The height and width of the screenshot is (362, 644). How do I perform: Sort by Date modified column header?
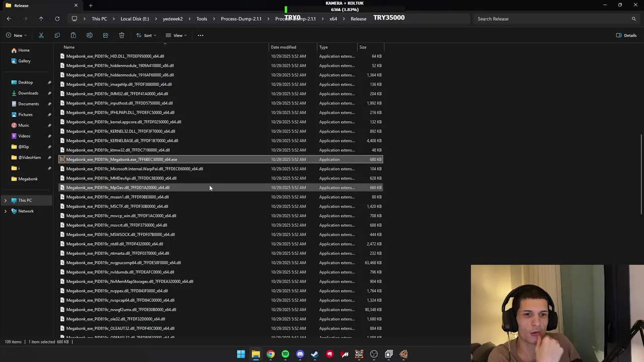(x=293, y=47)
